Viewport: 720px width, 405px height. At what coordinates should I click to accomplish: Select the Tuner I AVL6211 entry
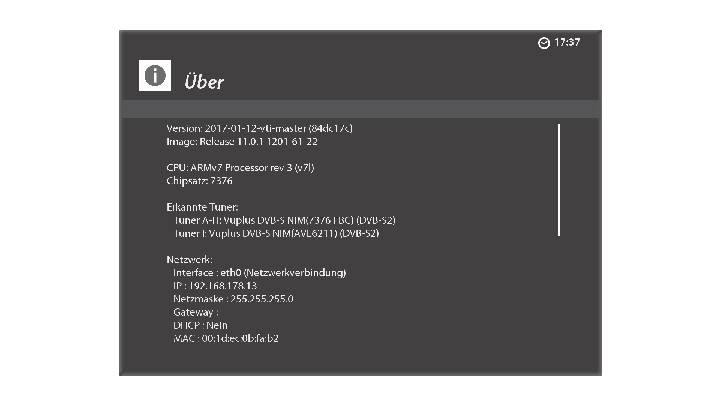click(x=276, y=233)
